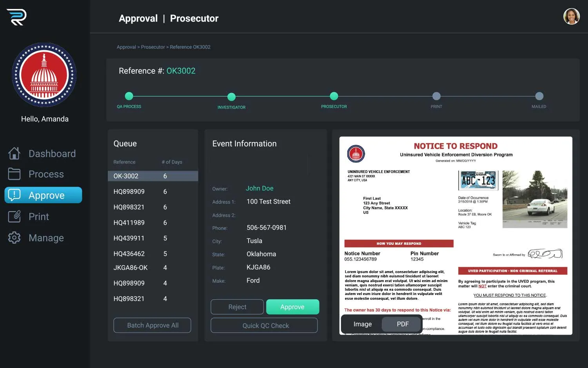Open the user profile avatar
The height and width of the screenshot is (368, 588).
(x=571, y=16)
